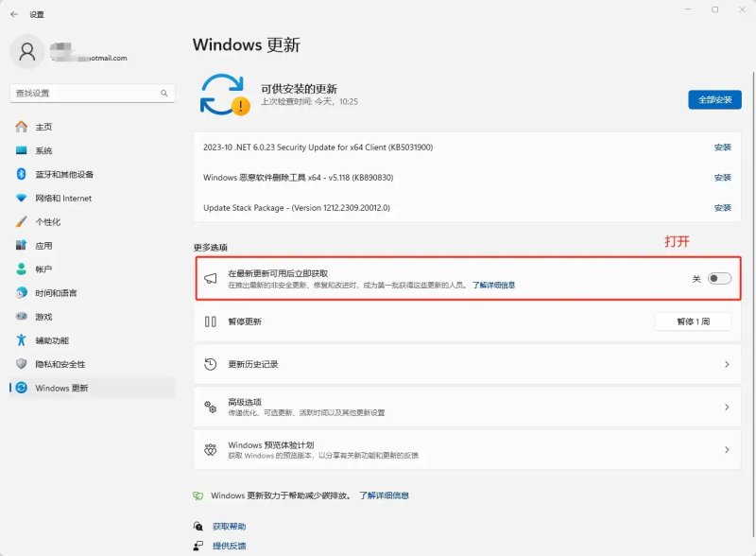Viewport: 756px width, 556px height.
Task: Click the find a setting search field
Action: 92,94
